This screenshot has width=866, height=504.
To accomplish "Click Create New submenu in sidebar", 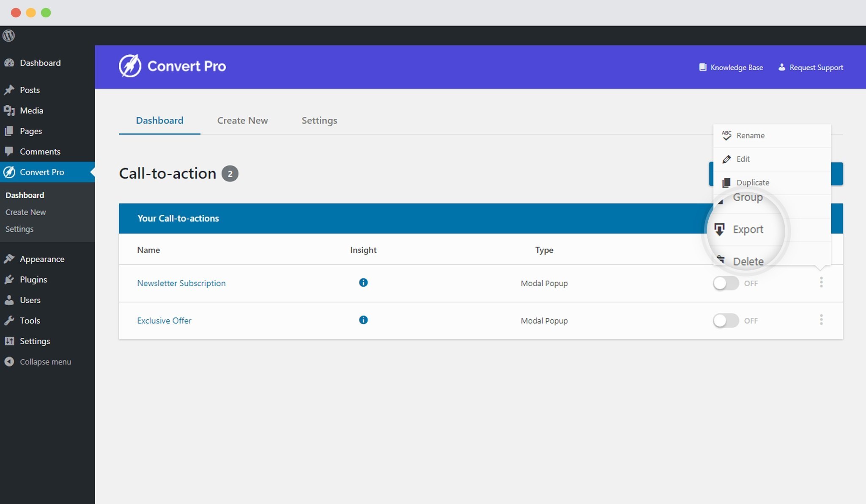I will coord(25,212).
